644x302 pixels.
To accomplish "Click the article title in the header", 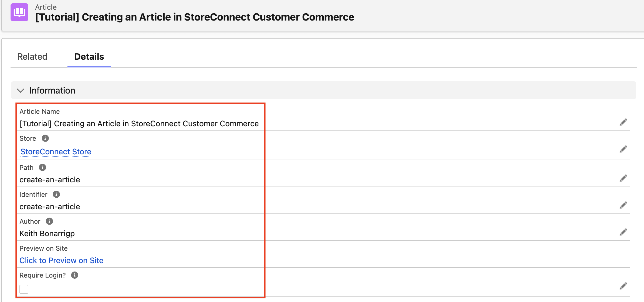I will [195, 17].
